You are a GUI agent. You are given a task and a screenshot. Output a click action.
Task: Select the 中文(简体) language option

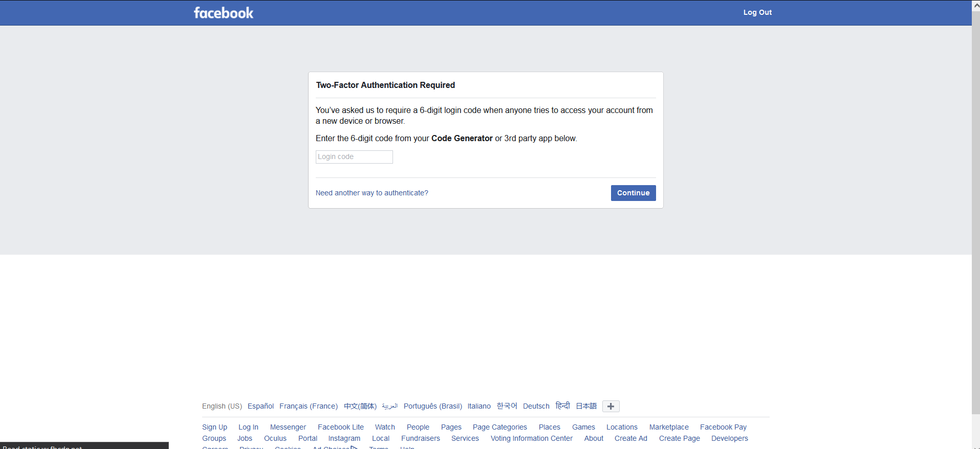point(360,406)
